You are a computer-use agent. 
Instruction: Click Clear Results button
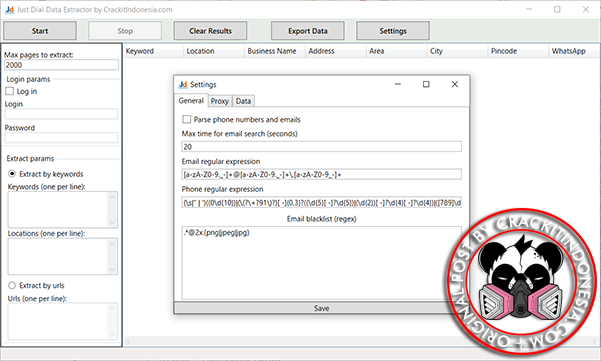point(210,31)
